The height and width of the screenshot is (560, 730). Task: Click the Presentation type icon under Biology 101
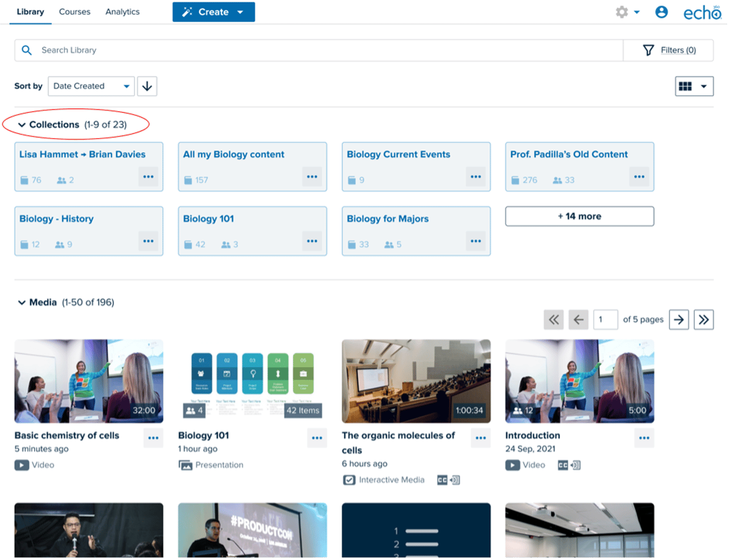tap(185, 465)
